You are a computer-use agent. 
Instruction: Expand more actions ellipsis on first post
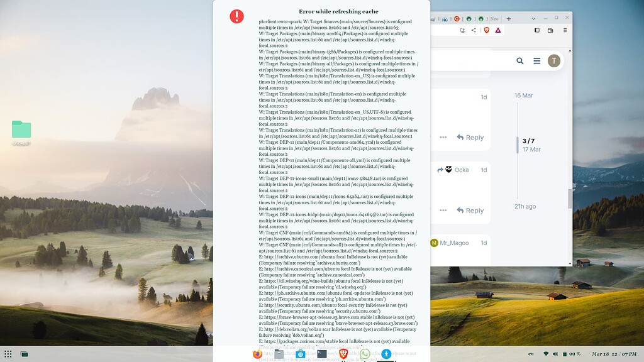click(x=443, y=138)
